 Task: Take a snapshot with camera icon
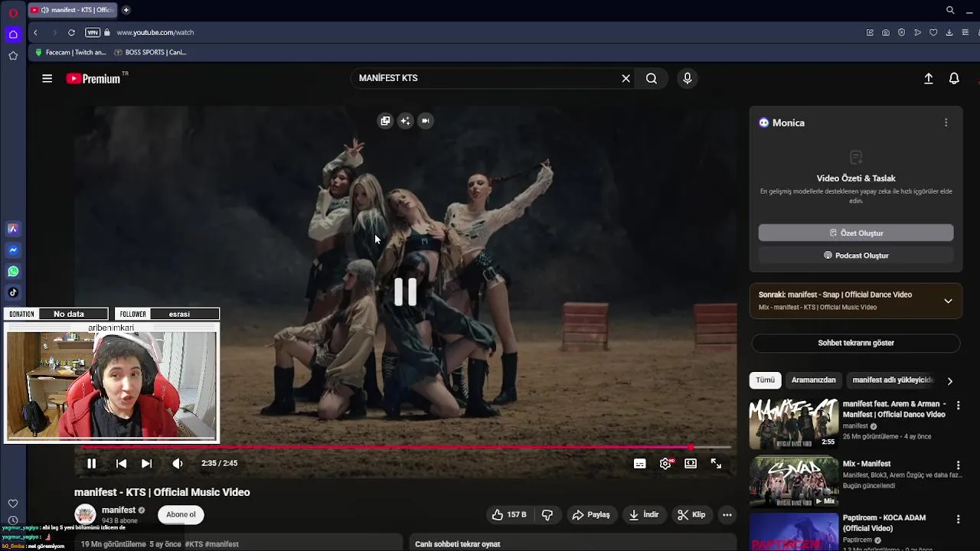886,33
